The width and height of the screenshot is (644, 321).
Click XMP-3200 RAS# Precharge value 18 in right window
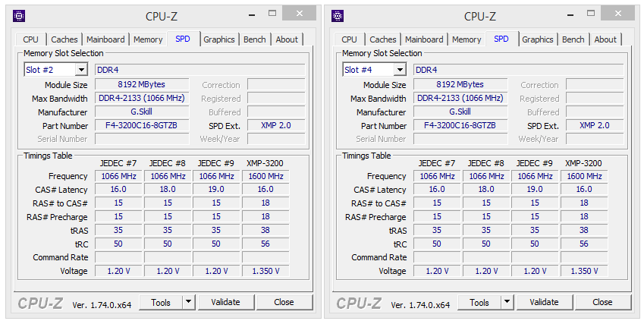click(x=584, y=216)
